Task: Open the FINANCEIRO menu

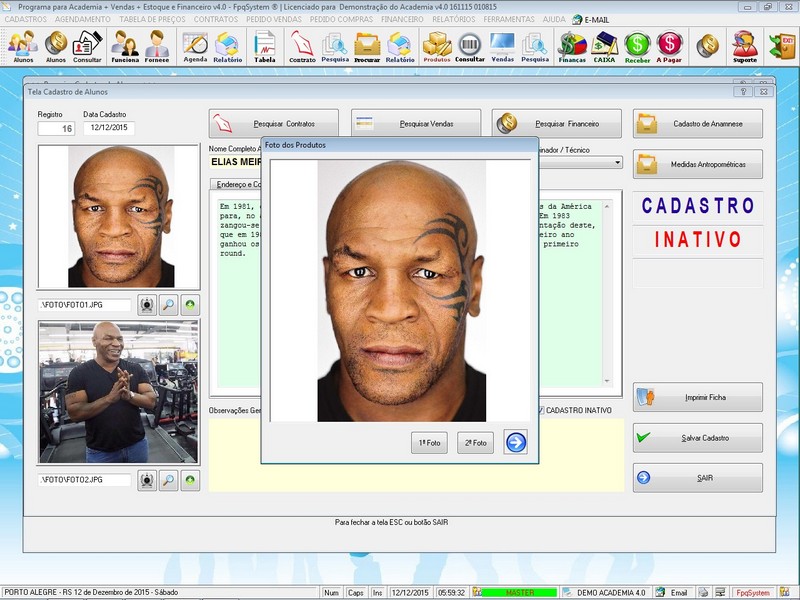Action: point(402,19)
